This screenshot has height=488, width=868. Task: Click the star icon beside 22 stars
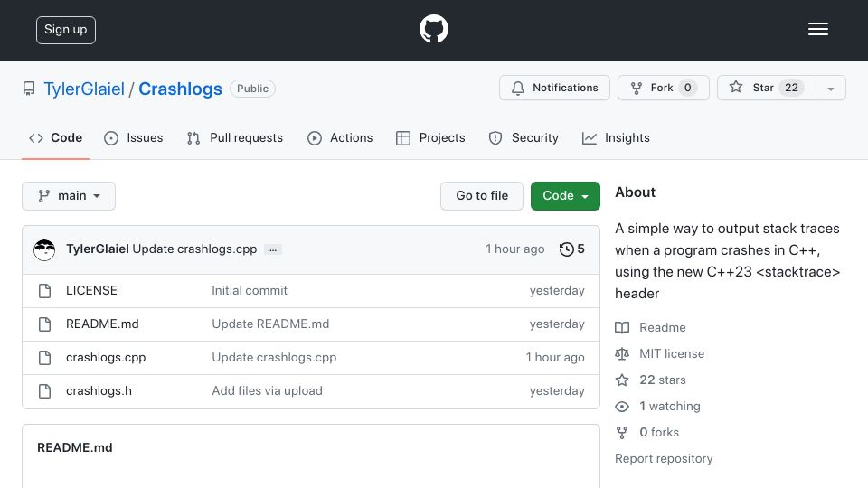click(622, 380)
